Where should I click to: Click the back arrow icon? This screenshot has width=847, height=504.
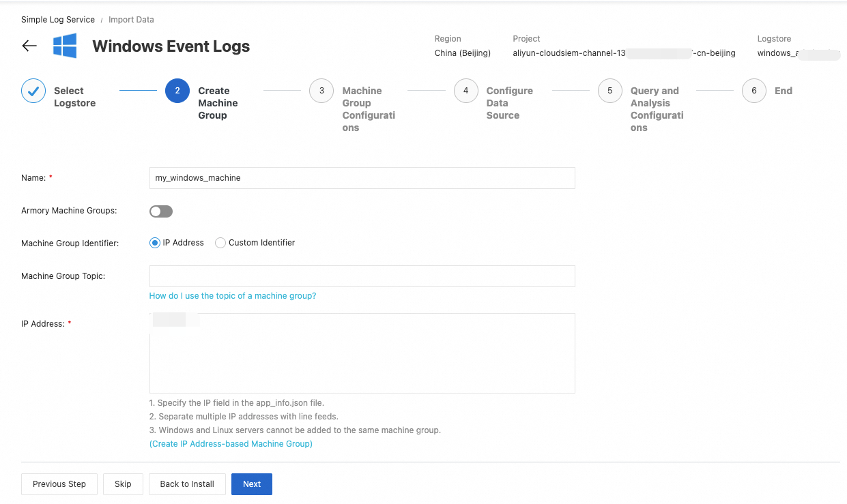pos(29,46)
